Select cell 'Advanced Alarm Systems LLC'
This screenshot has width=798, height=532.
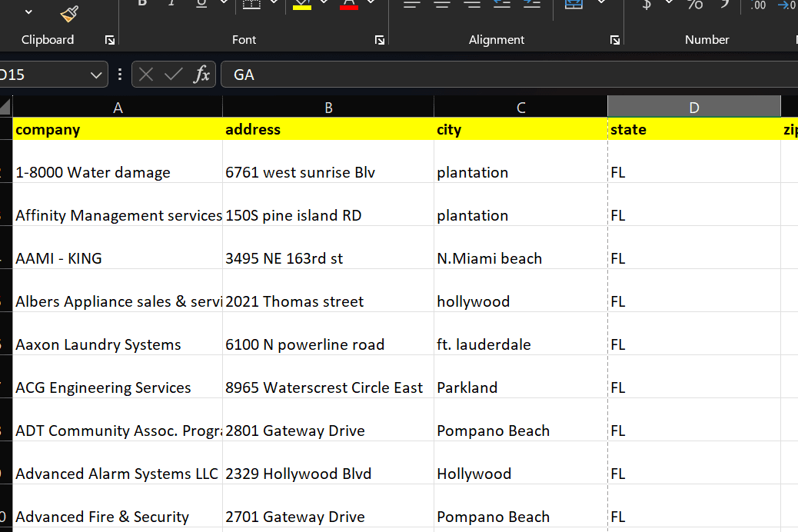118,463
